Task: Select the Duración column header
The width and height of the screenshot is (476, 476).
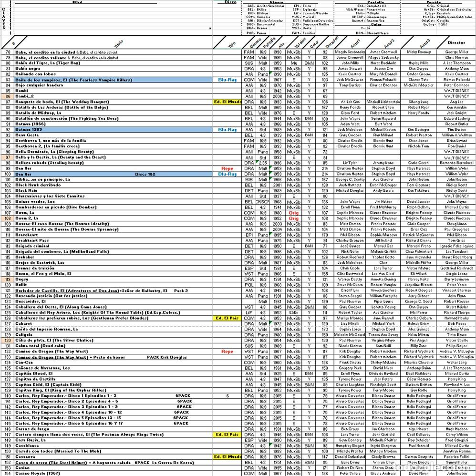Action: click(331, 42)
